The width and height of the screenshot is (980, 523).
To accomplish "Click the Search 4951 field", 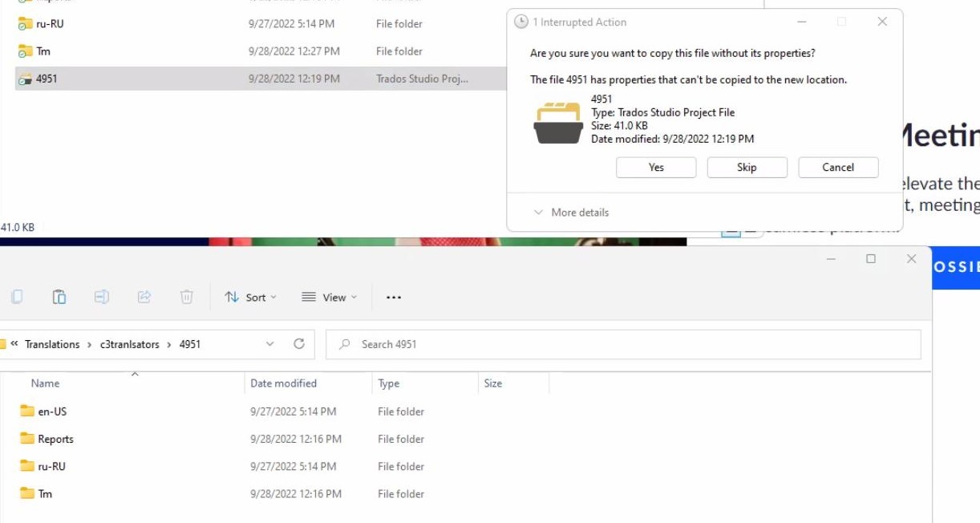I will coord(623,344).
